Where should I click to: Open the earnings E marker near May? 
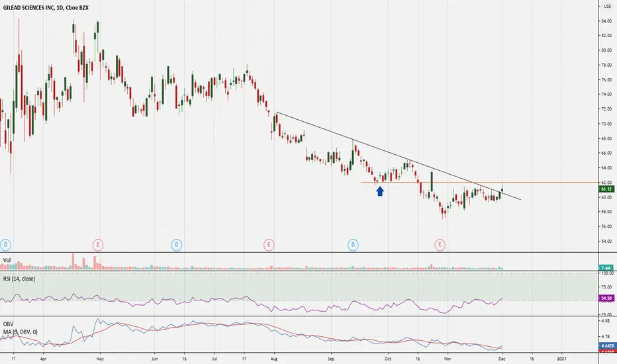(97, 245)
